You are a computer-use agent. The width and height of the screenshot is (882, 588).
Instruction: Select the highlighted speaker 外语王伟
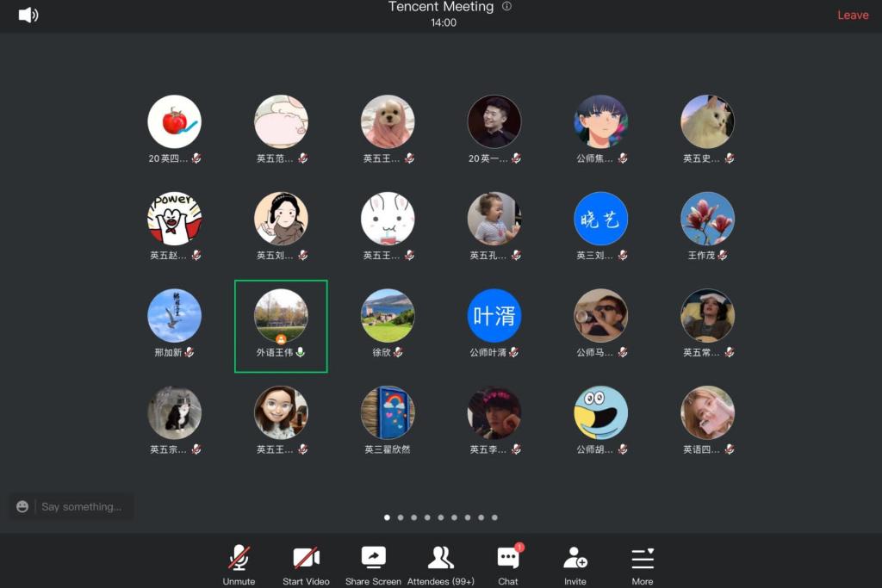(281, 316)
